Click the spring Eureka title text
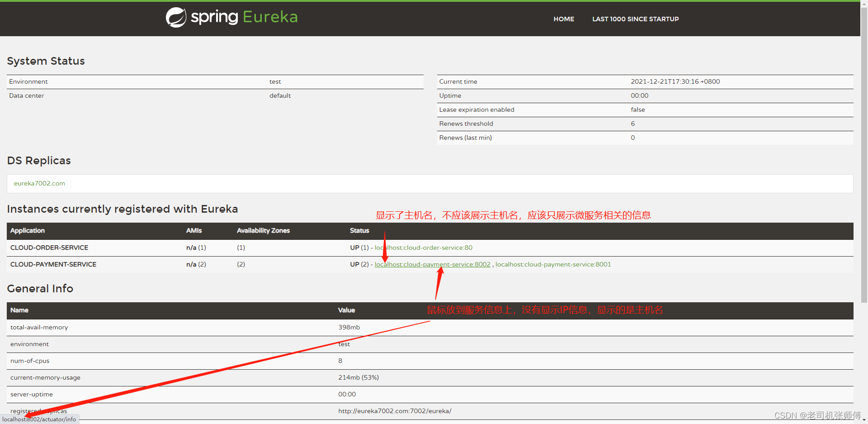 point(244,17)
